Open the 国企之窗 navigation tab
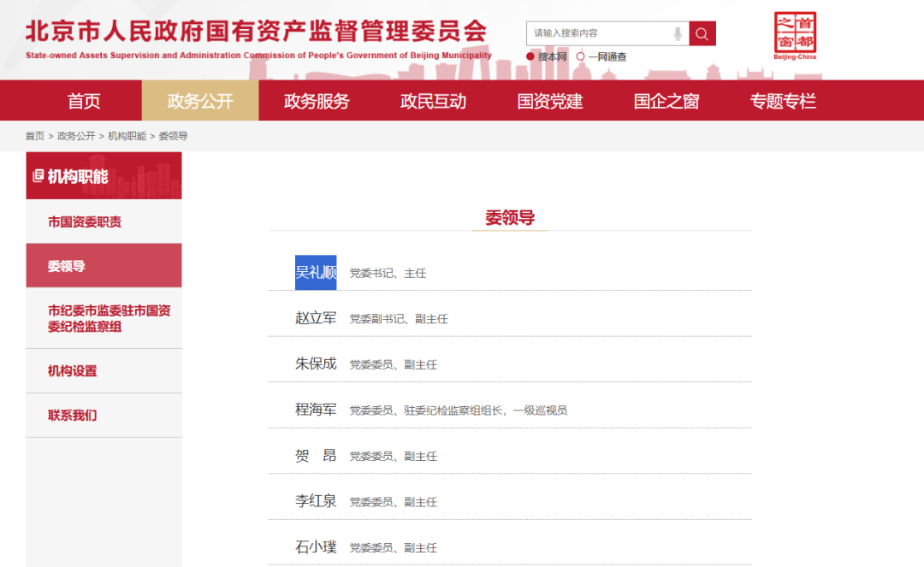The width and height of the screenshot is (924, 567). coord(666,101)
